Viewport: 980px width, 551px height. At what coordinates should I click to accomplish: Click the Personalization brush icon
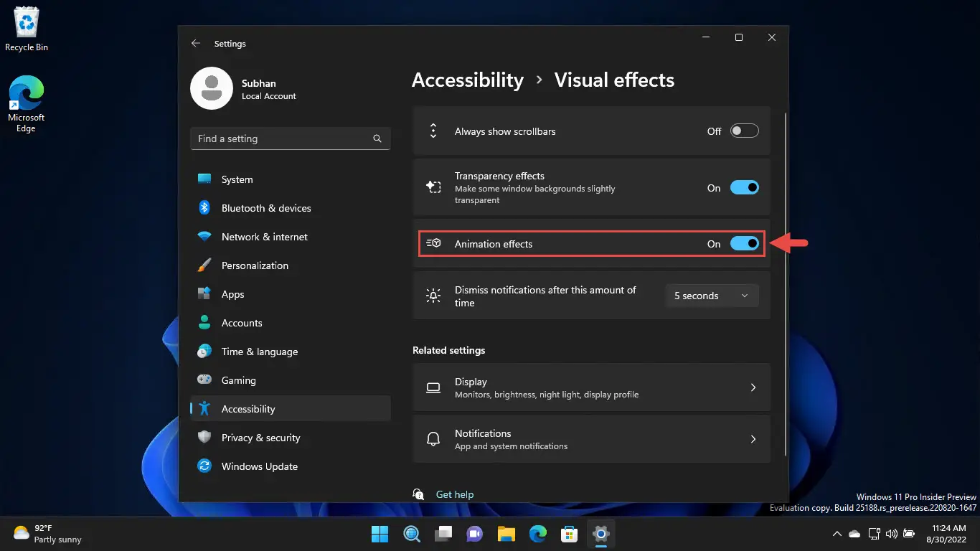204,265
